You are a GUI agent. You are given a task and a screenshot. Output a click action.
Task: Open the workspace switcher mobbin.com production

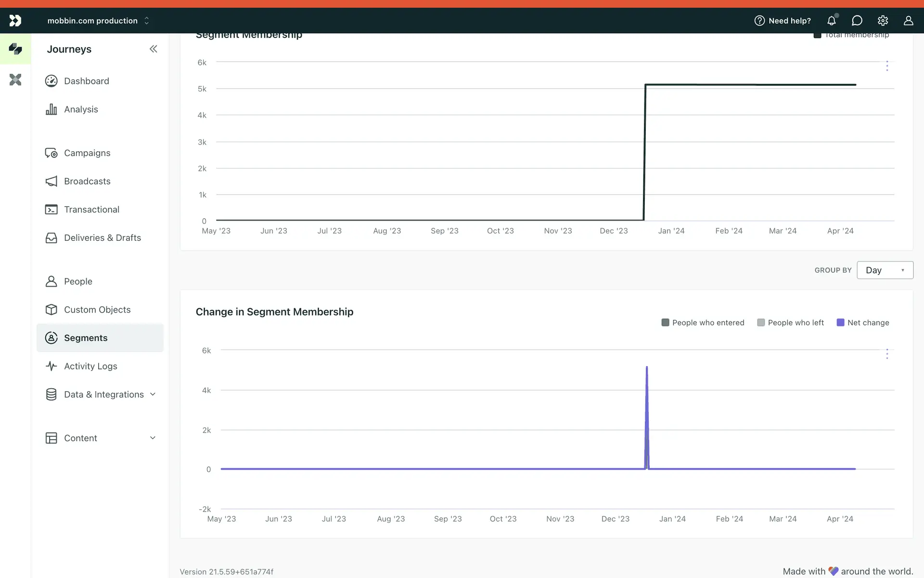98,21
